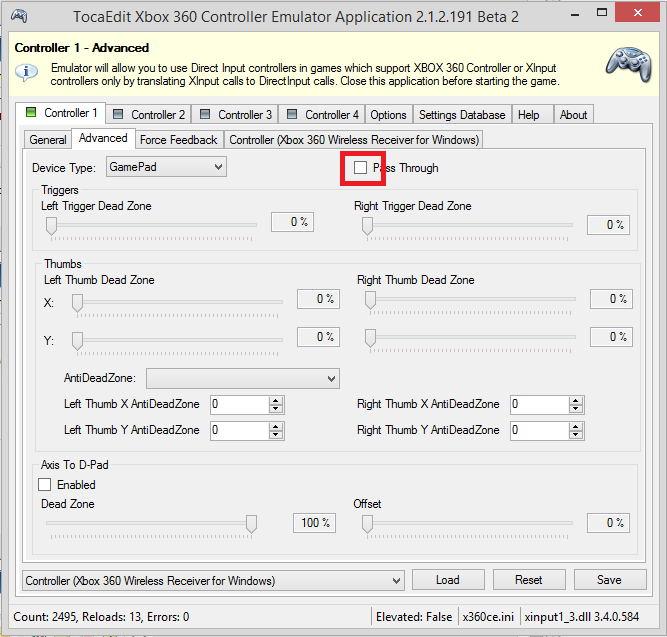The height and width of the screenshot is (637, 667).
Task: Click the Right Thumb Y AntiDeadZone value field
Action: click(x=540, y=431)
